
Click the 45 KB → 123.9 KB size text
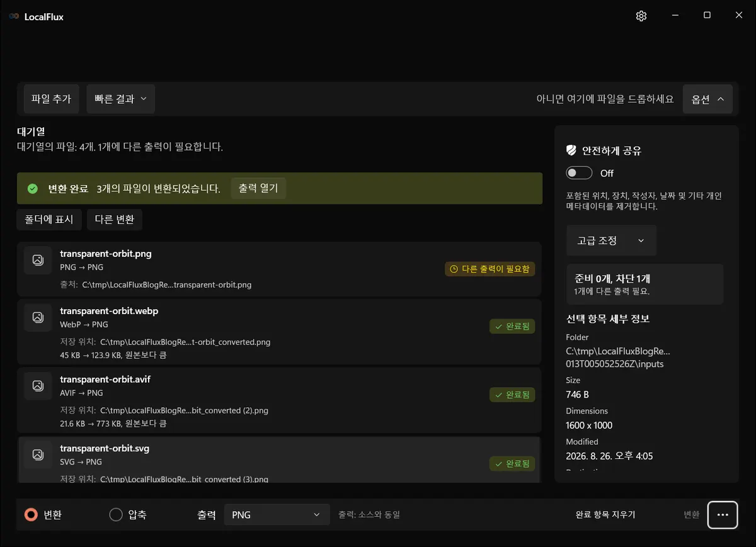[x=113, y=355]
